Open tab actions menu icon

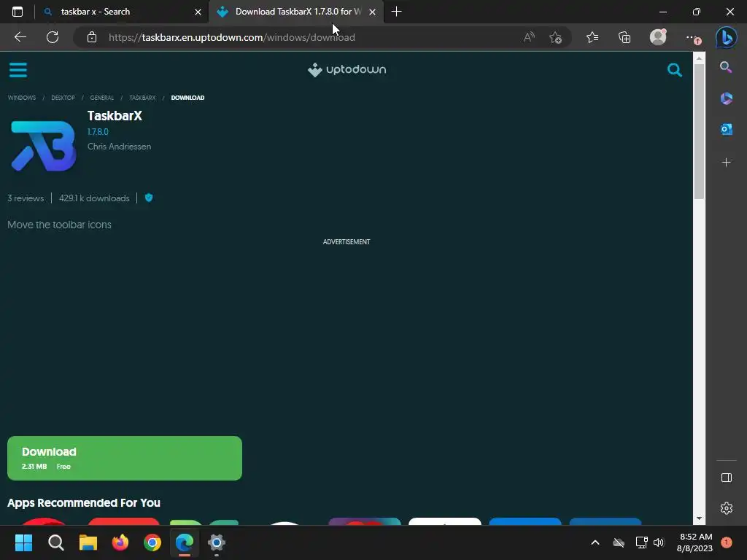click(x=18, y=12)
